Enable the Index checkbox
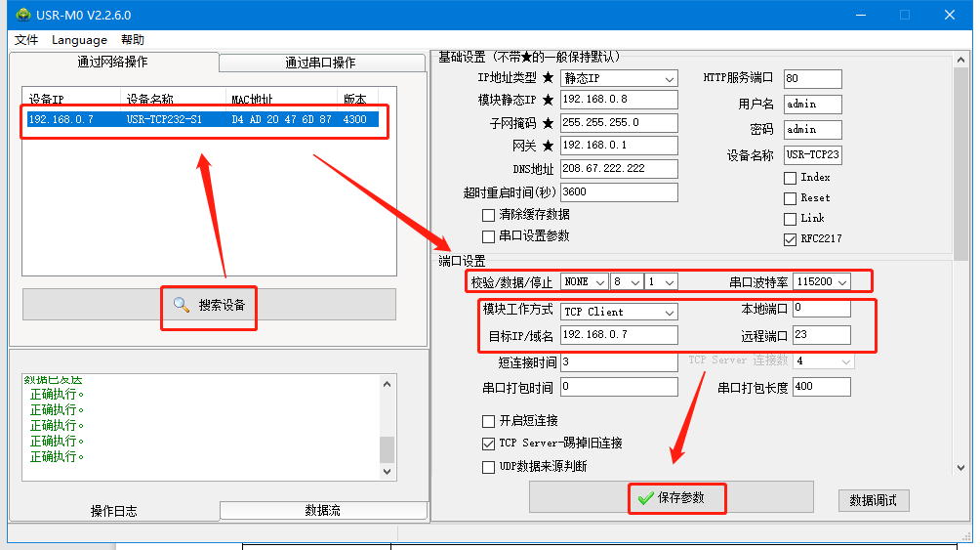This screenshot has height=550, width=980. (790, 178)
